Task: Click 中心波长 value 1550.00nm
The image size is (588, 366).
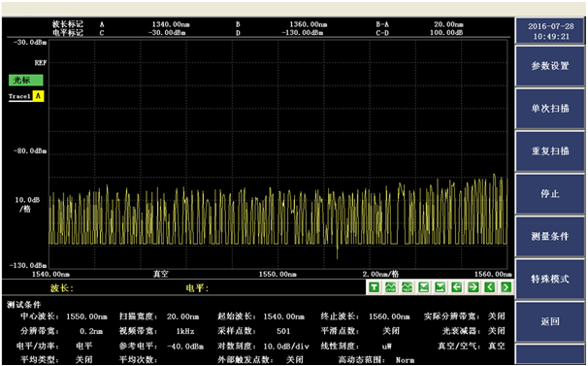Action: pyautogui.click(x=86, y=316)
